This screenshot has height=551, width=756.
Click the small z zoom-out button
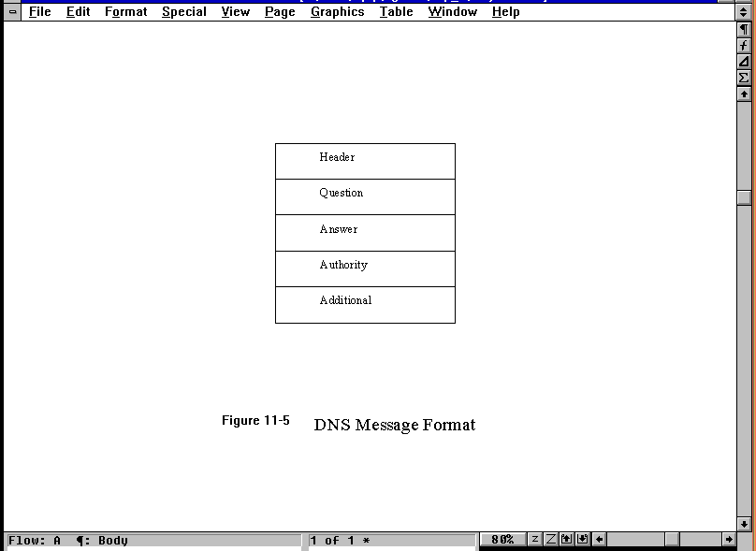pos(535,540)
